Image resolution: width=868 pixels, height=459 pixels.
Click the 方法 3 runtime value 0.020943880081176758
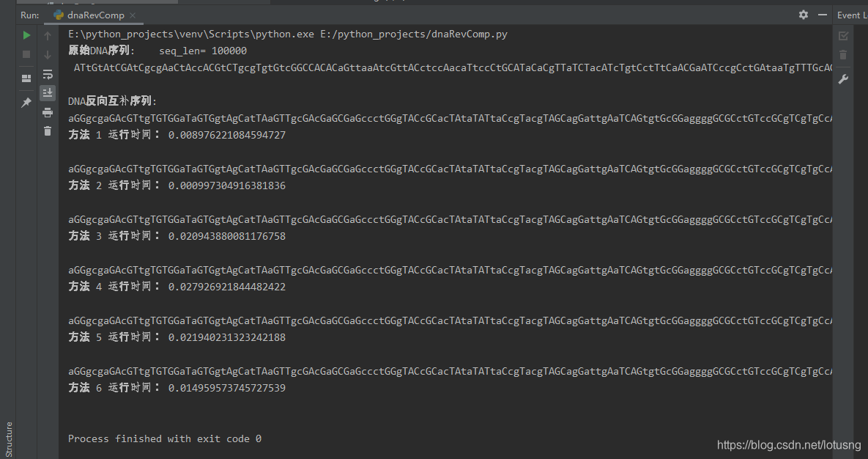(x=227, y=236)
